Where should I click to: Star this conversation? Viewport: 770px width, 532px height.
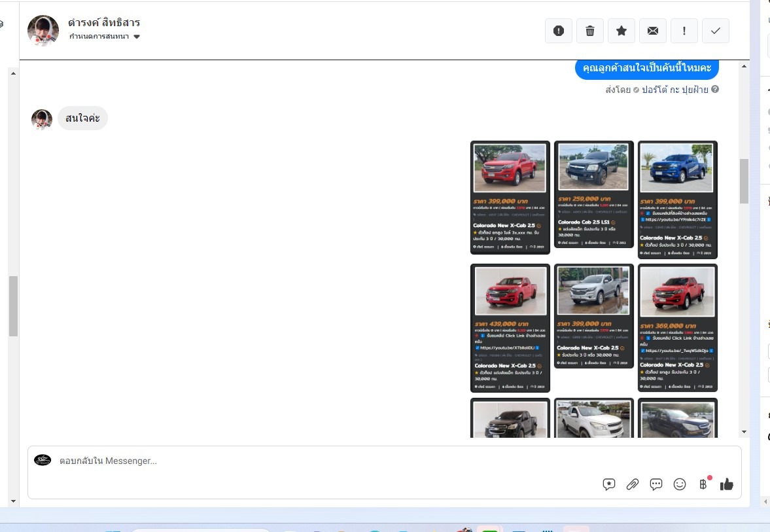pyautogui.click(x=621, y=31)
